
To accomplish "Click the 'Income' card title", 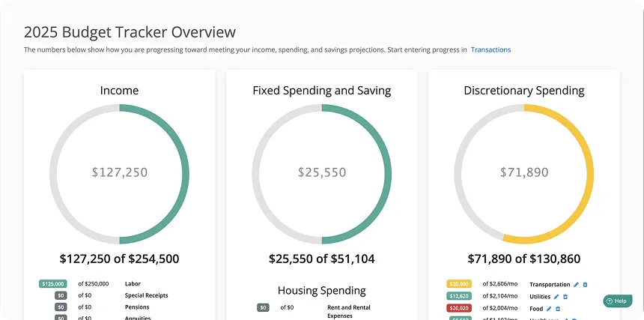I will pos(120,91).
